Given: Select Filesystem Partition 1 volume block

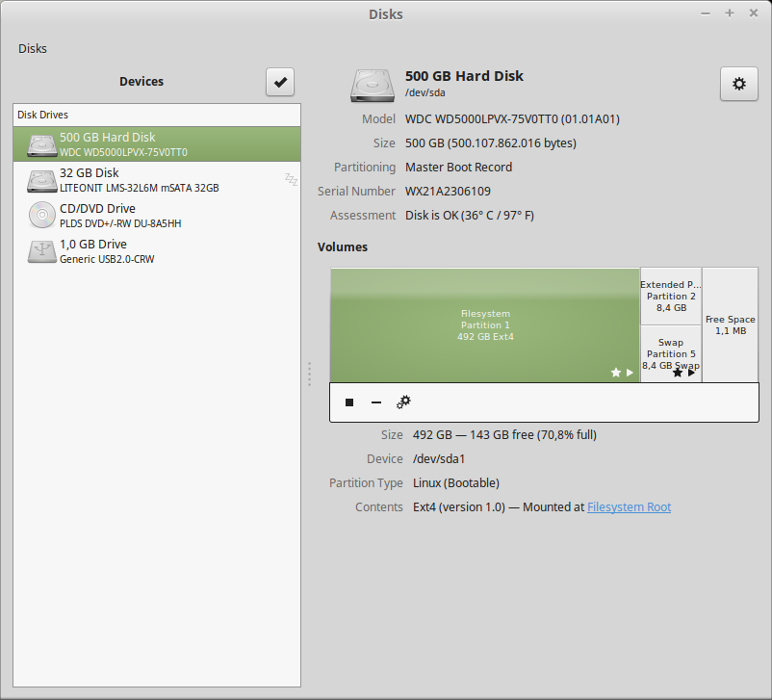Looking at the screenshot, I should coord(485,325).
